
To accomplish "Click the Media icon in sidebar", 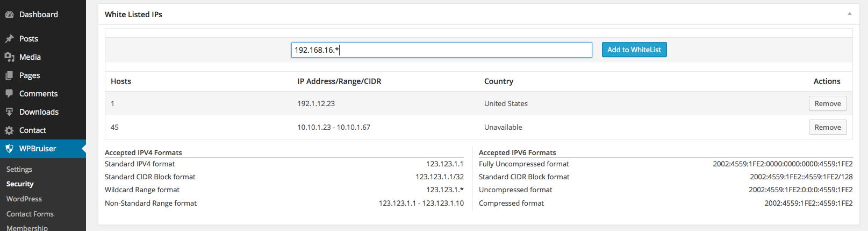I will pos(9,57).
